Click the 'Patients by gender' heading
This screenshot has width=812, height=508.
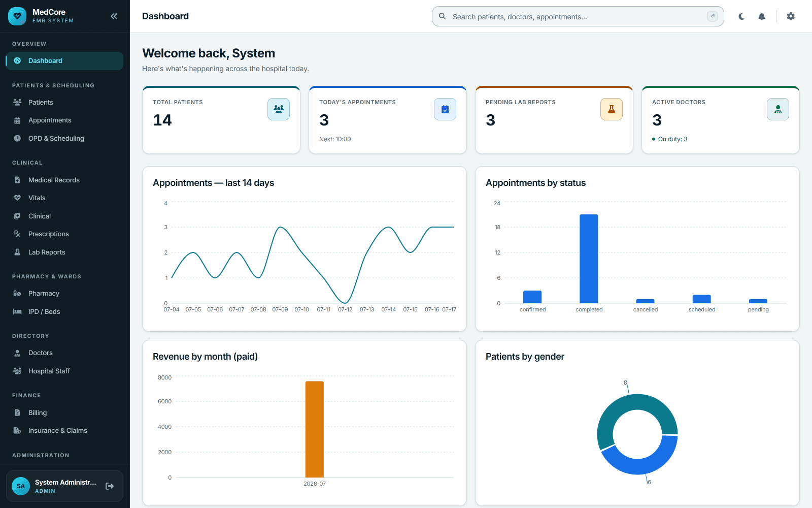525,357
